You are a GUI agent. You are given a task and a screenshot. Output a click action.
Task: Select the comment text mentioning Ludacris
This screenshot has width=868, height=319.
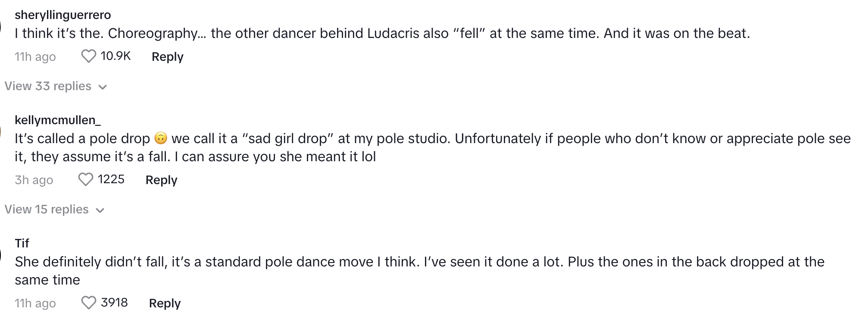[x=382, y=33]
